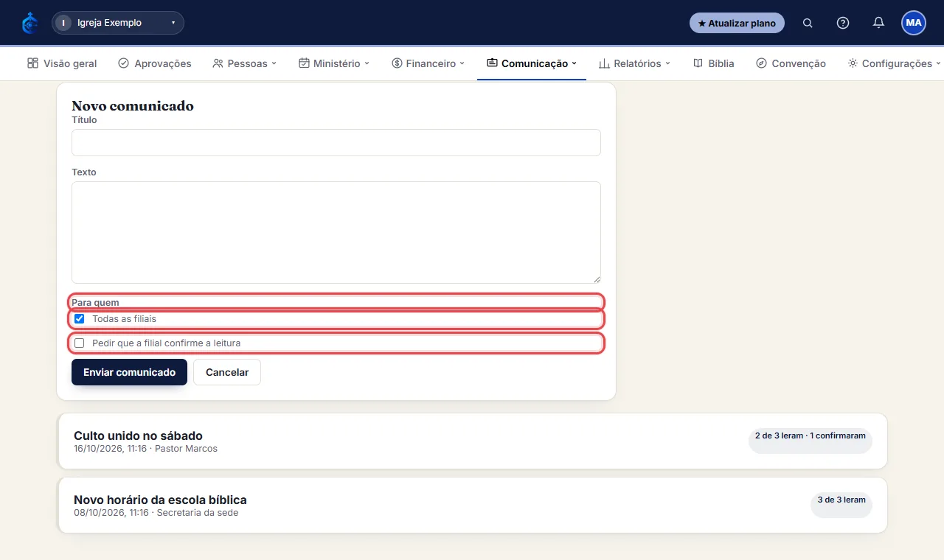The width and height of the screenshot is (944, 560).
Task: Click the app logo in the header
Action: tap(29, 23)
